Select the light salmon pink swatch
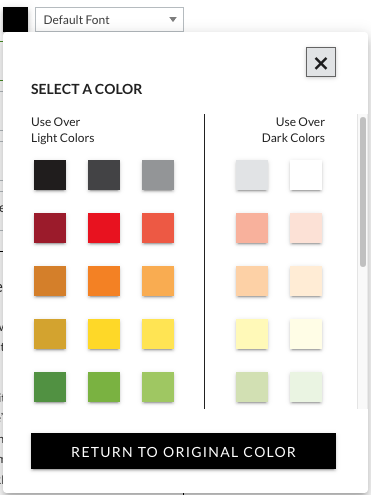371x495 pixels. [x=252, y=228]
